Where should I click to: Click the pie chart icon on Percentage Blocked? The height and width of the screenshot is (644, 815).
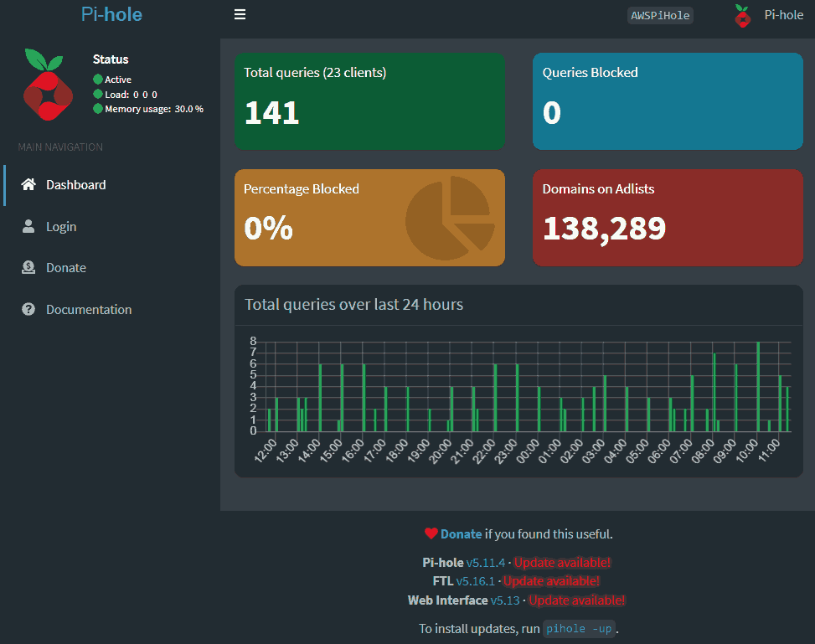pos(450,218)
